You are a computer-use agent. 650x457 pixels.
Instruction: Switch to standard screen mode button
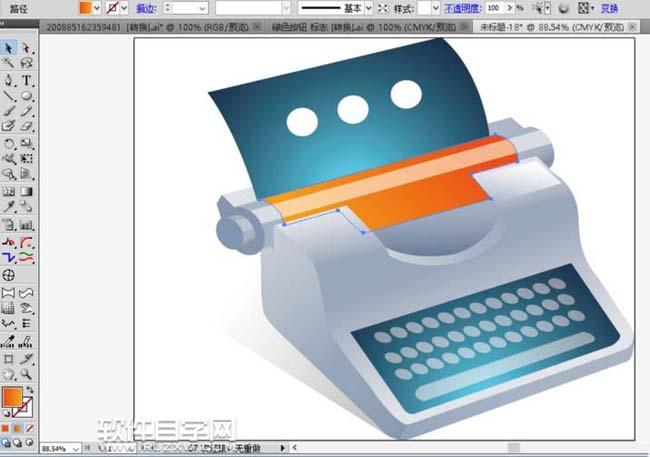(x=5, y=442)
